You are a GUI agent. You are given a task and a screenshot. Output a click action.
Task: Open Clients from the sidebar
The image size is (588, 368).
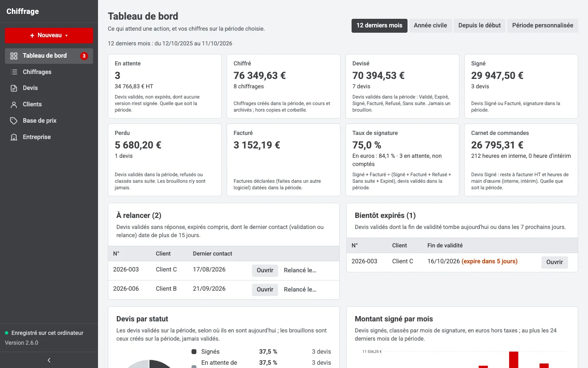click(x=49, y=104)
